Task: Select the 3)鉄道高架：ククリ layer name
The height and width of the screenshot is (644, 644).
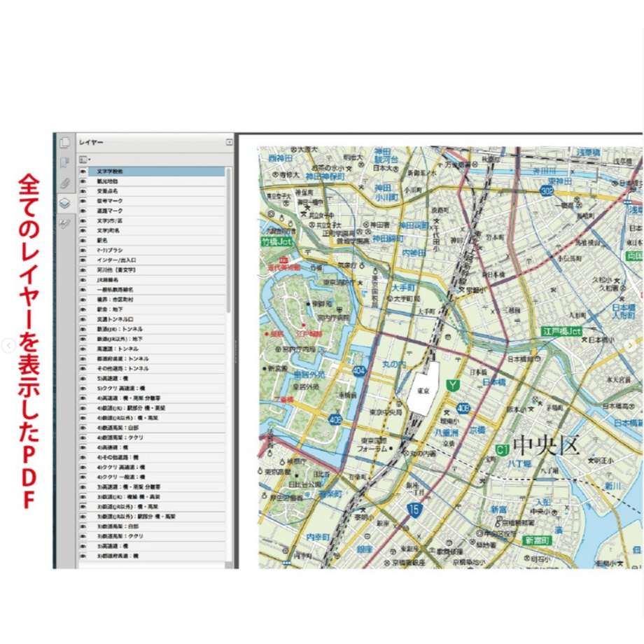Action: click(x=120, y=536)
